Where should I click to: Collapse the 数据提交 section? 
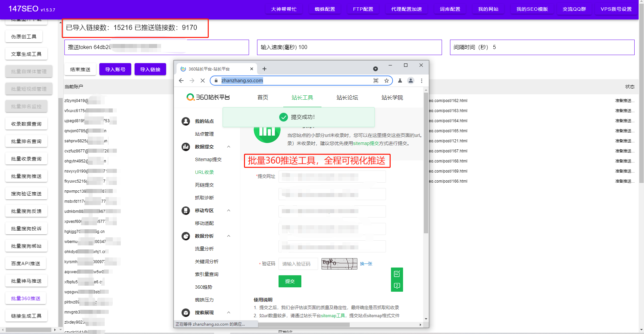pos(229,147)
